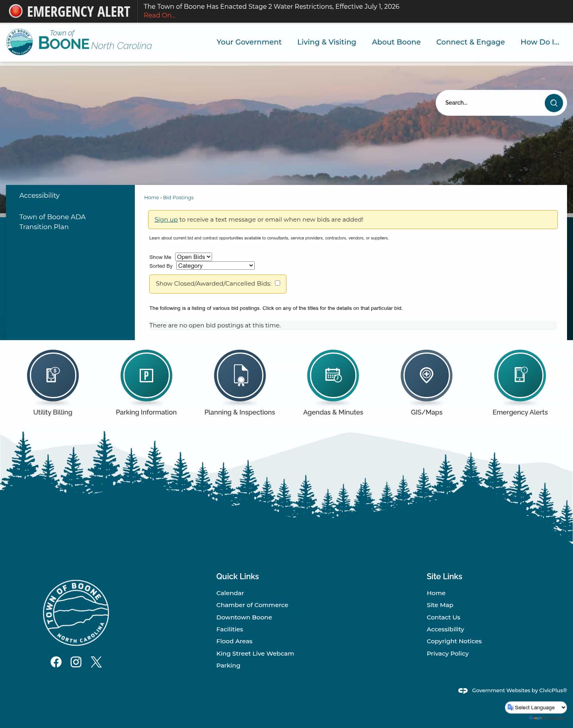This screenshot has height=728, width=573.
Task: Open the Privacy Policy link
Action: pos(448,653)
